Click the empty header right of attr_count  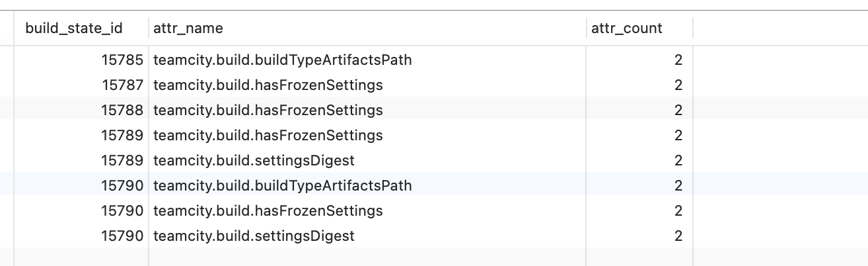(x=779, y=28)
